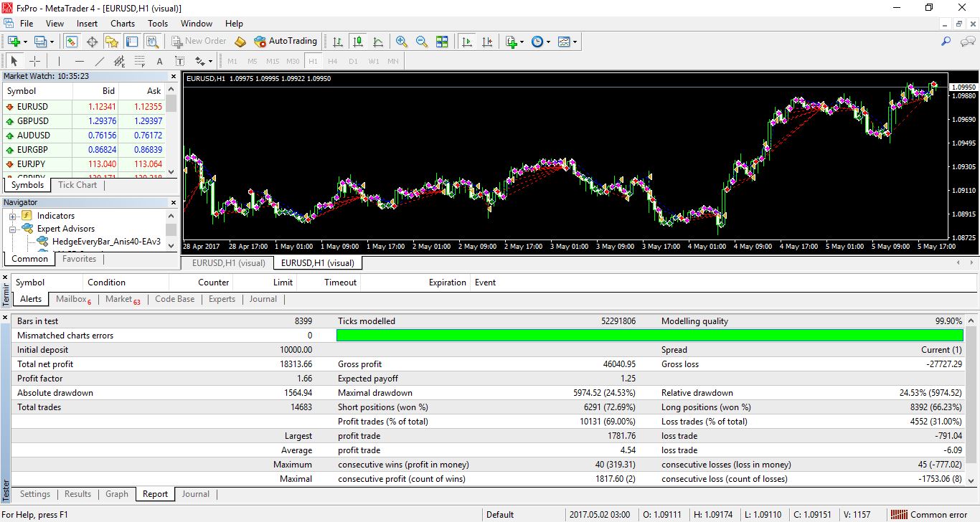The width and height of the screenshot is (980, 522).
Task: Select the GBPUSD row in Market Watch
Action: click(84, 121)
